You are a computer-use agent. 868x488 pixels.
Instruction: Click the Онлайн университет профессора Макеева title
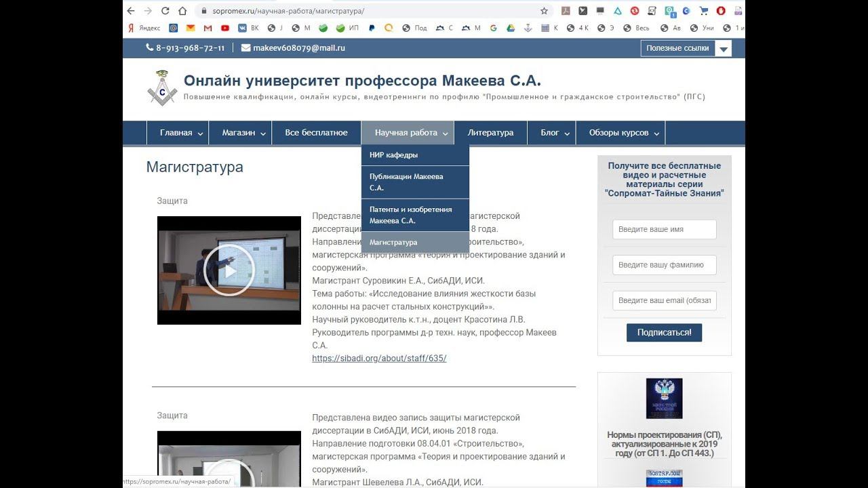click(x=362, y=81)
